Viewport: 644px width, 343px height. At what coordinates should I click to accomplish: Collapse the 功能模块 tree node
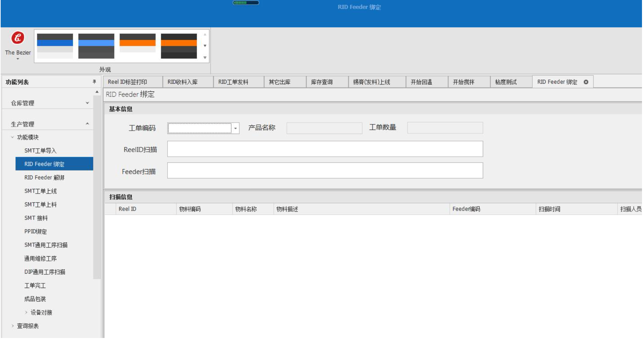point(12,137)
